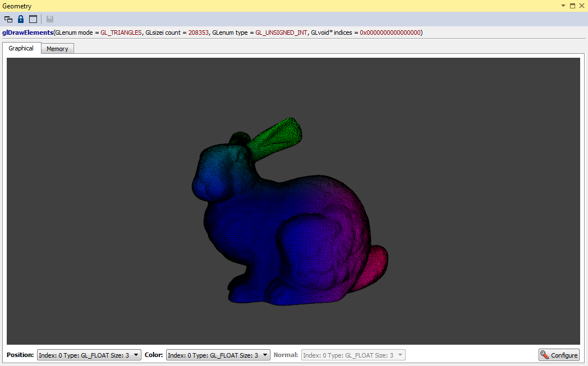Screen dimensions: 588x366
Task: Maximize the Geometry panel
Action: pos(572,6)
